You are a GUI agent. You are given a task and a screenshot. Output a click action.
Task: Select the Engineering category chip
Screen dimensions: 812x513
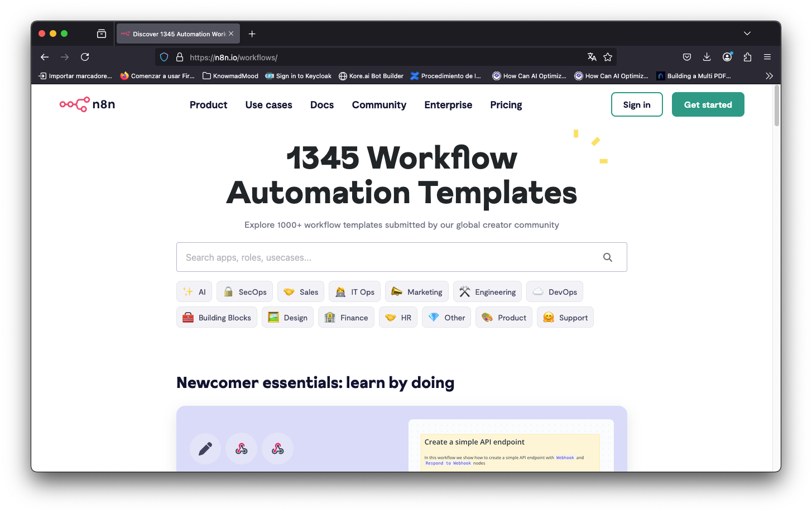point(487,291)
